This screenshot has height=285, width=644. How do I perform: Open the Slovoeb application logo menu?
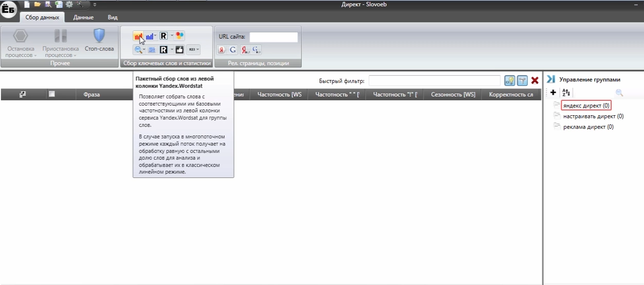(x=9, y=9)
